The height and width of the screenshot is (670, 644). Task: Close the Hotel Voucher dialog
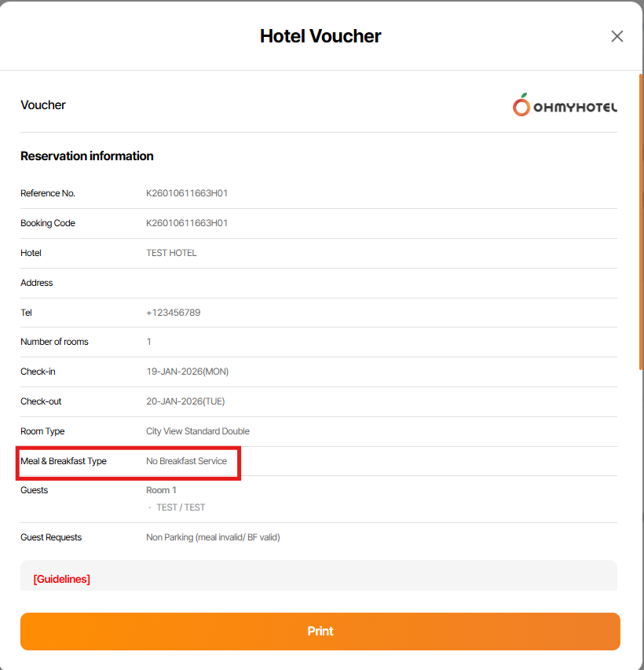[x=617, y=36]
